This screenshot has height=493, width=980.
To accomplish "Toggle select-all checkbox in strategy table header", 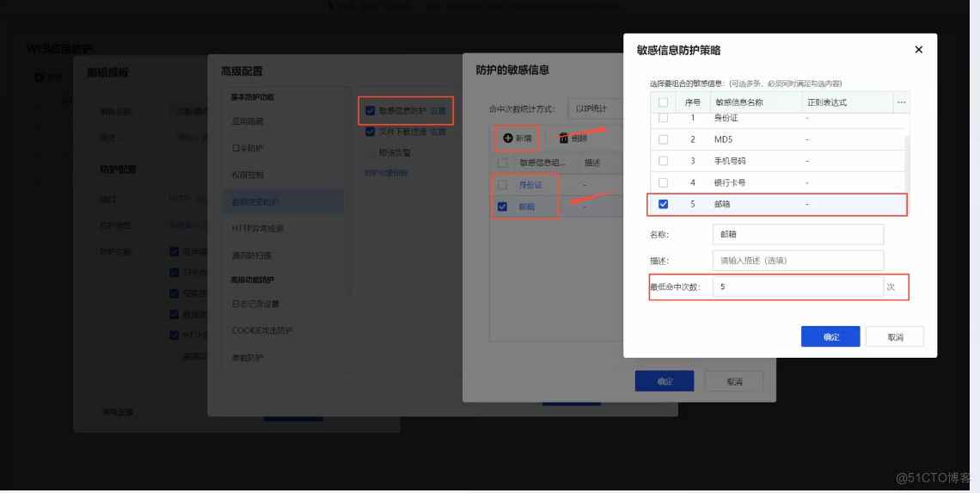I will pos(663,102).
